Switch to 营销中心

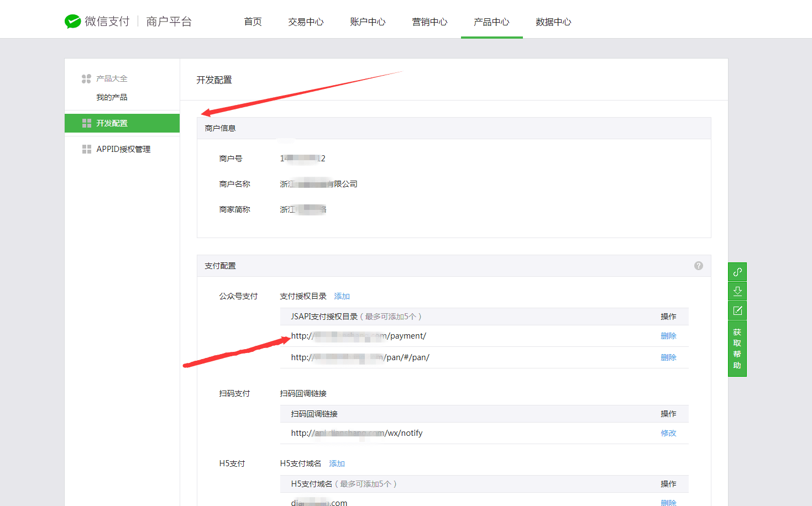click(429, 22)
